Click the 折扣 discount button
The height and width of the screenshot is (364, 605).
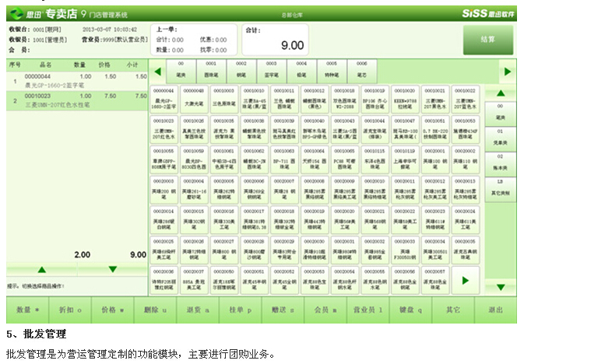pos(70,310)
